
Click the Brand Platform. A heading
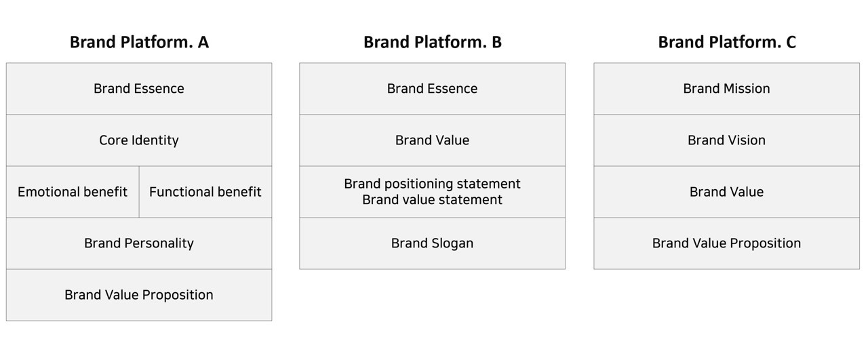coord(139,42)
